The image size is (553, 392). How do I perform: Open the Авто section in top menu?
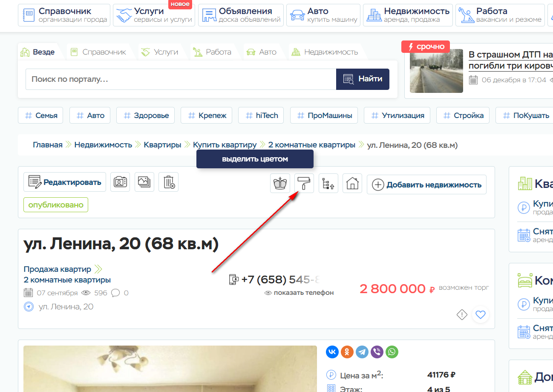coord(323,15)
